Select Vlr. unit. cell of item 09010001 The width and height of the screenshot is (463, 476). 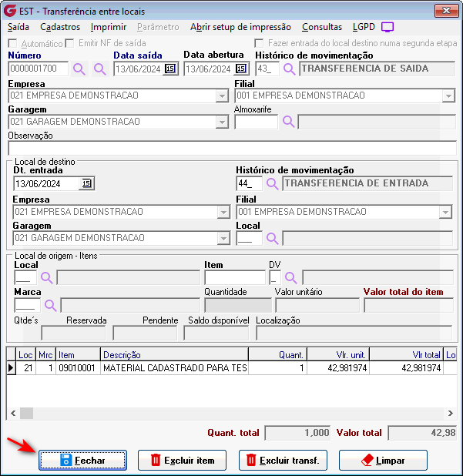(338, 368)
